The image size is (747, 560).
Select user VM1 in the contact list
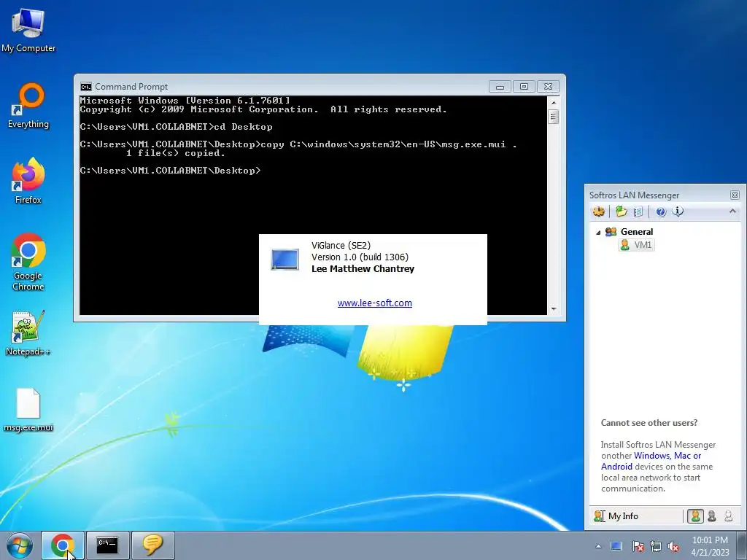coord(636,245)
